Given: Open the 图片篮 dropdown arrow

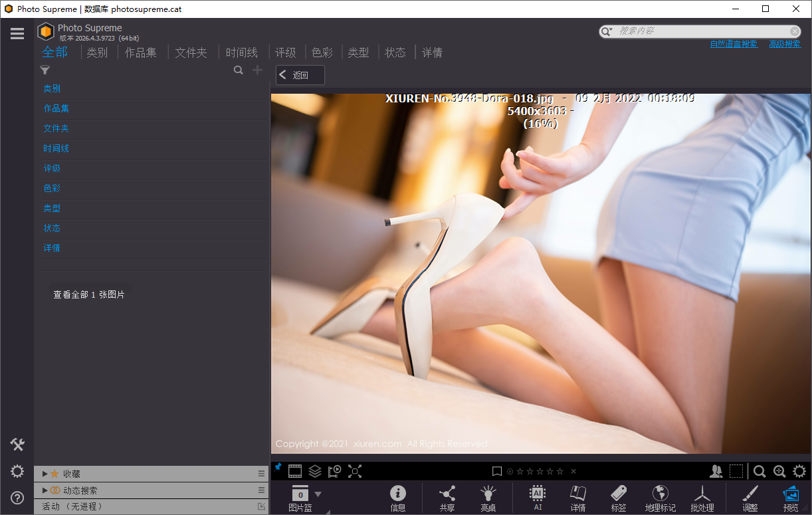Looking at the screenshot, I should [x=318, y=494].
